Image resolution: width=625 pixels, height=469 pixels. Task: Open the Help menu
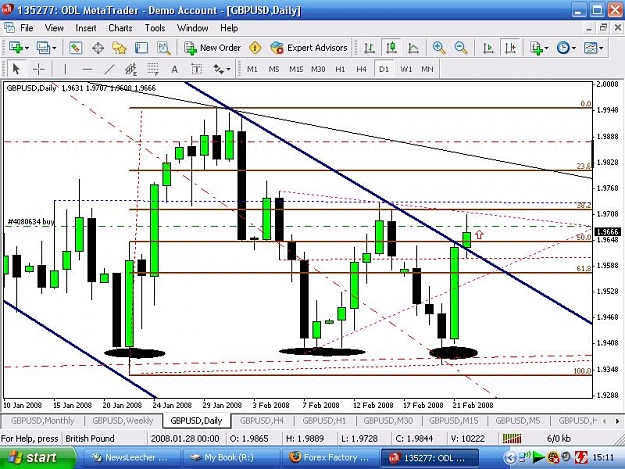click(229, 28)
